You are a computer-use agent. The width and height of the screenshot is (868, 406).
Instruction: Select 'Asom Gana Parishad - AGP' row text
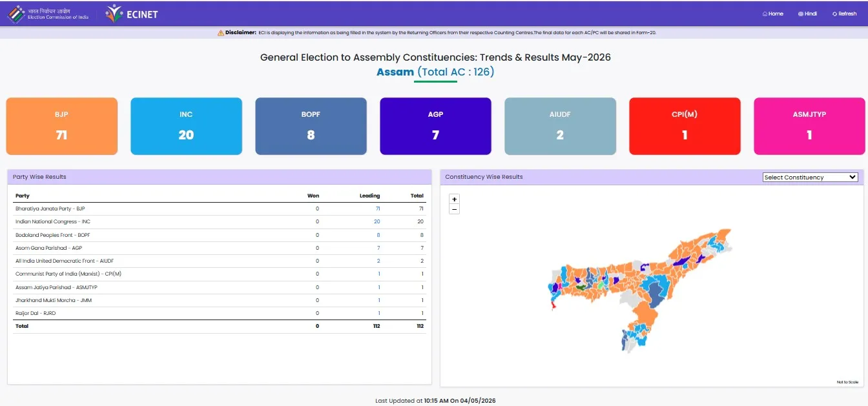pyautogui.click(x=48, y=248)
